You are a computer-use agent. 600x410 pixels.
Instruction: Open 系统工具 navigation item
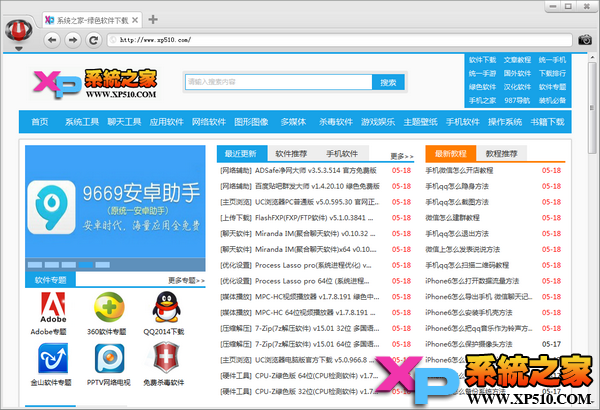82,122
